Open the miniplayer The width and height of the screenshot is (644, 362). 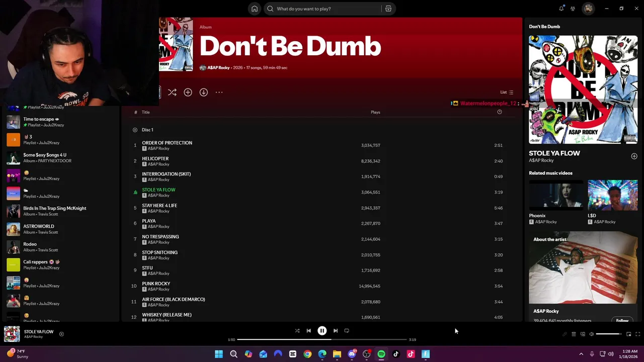point(628,334)
